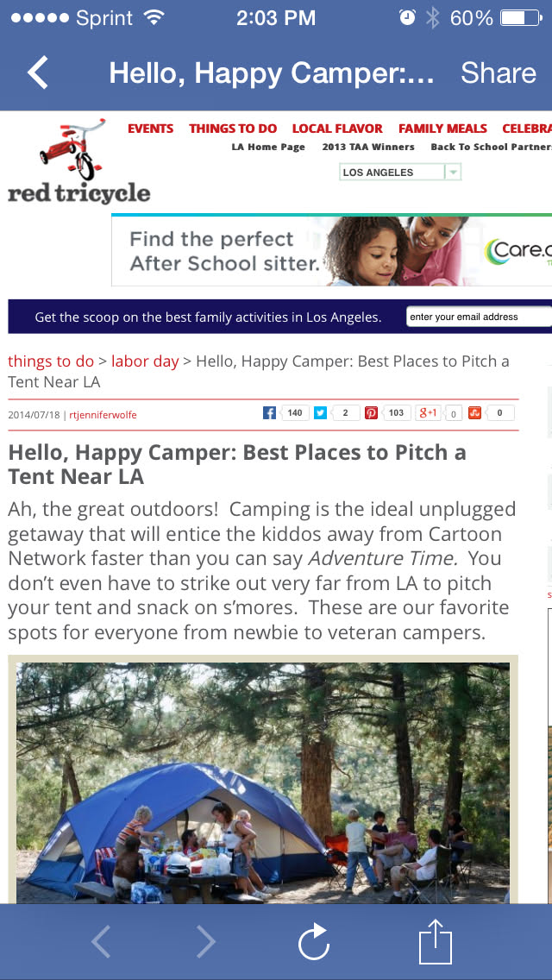552x980 pixels.
Task: Share article via Twitter icon
Action: tap(321, 413)
